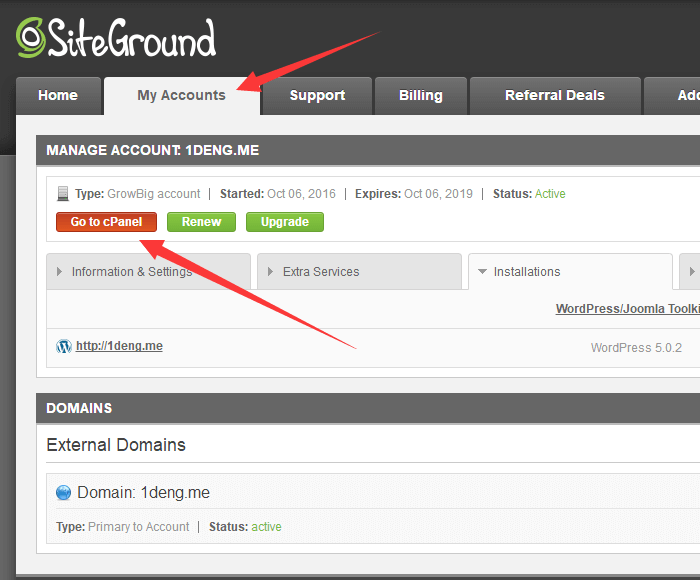
Task: Open the WordPress/Joomla Toolkit link
Action: [628, 309]
